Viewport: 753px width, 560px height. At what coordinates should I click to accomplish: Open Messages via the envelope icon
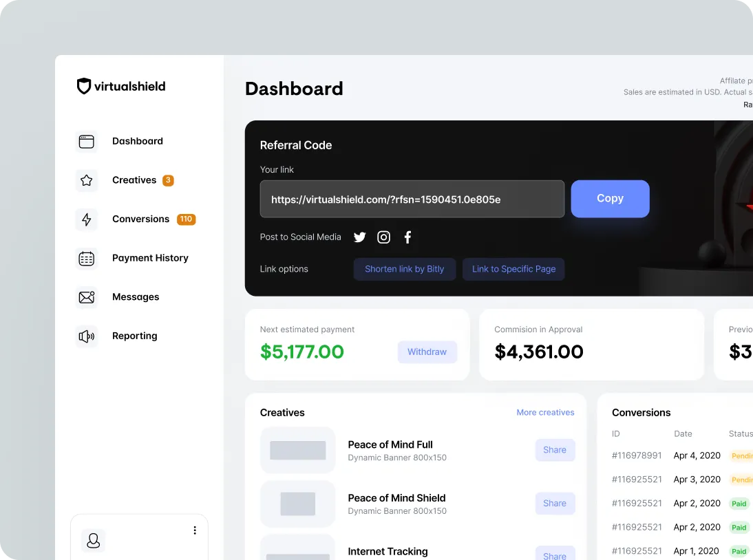86,297
